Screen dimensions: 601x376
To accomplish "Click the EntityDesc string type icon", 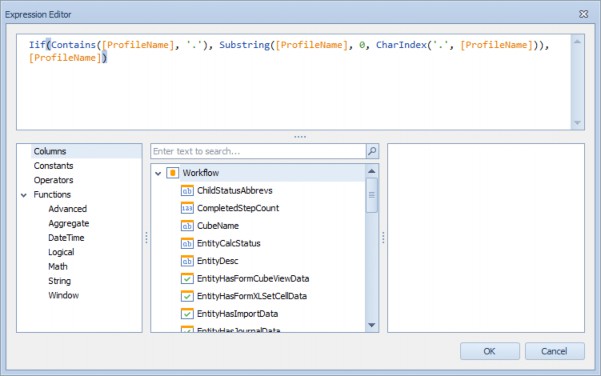I will tap(187, 261).
